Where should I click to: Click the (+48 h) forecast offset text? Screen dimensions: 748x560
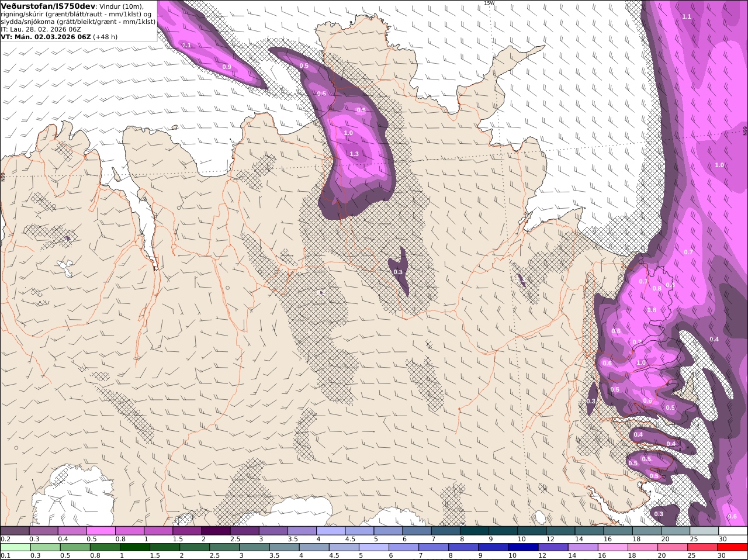(106, 36)
